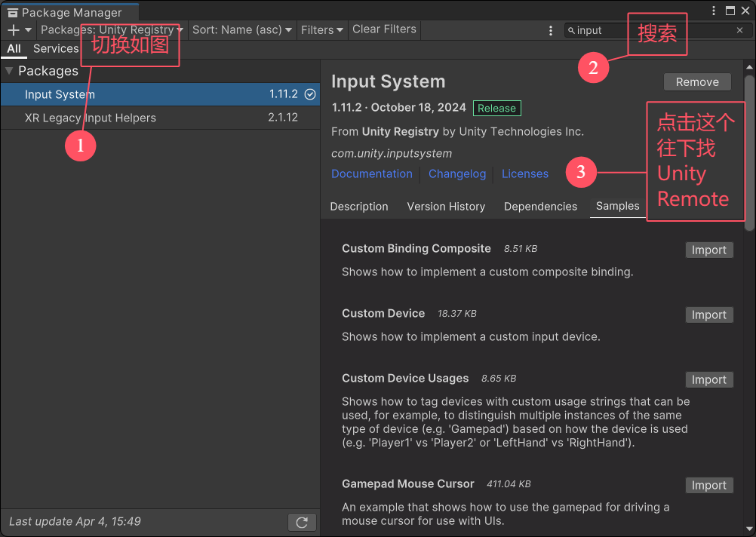
Task: Click the Remove button
Action: [x=697, y=82]
